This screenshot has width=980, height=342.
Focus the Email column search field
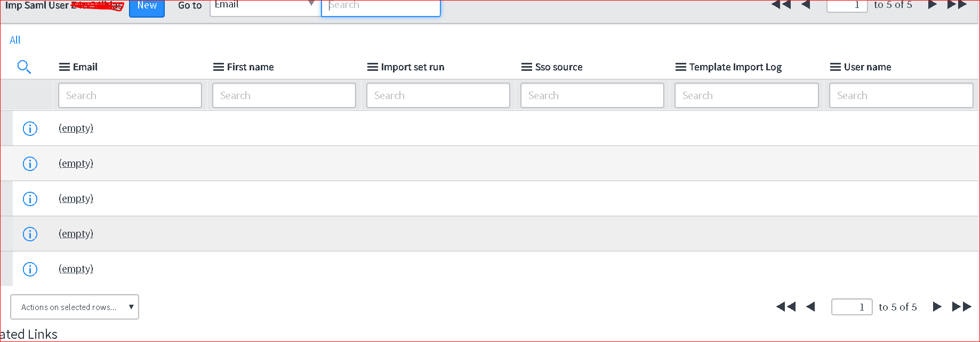point(130,95)
